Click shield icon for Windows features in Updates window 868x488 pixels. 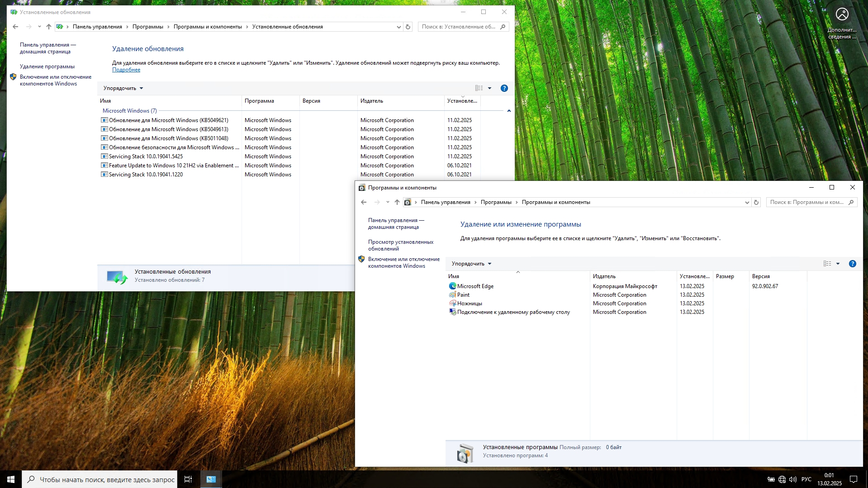[13, 77]
